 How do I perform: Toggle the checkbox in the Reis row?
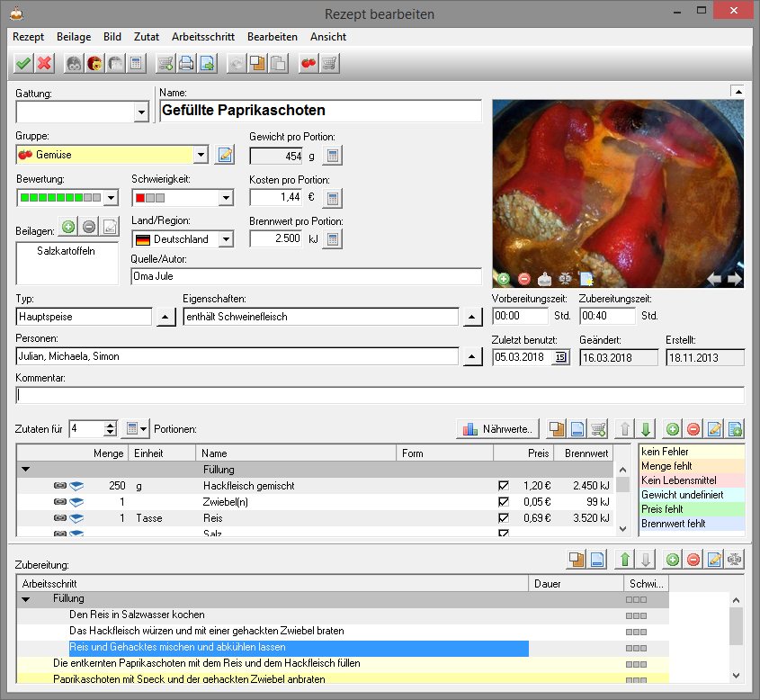(x=504, y=518)
